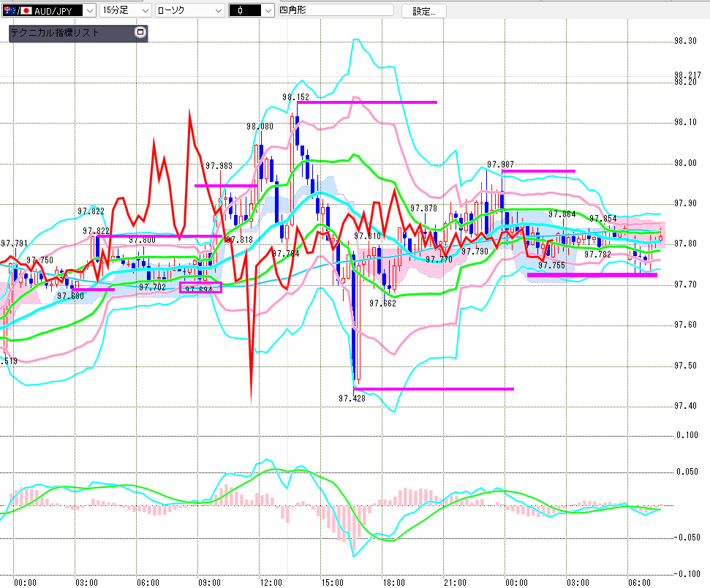Image resolution: width=710 pixels, height=588 pixels.
Task: Toggle the テクニカル指標リスト panel expand icon
Action: coord(140,33)
